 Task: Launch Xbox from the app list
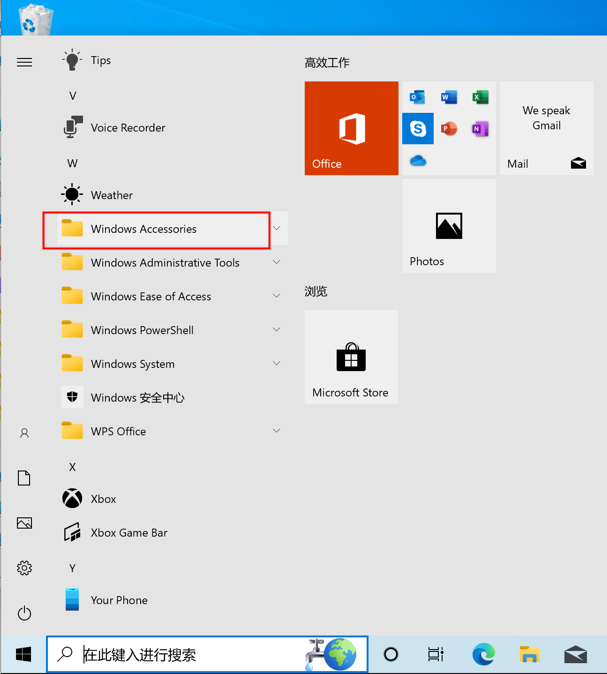[103, 499]
